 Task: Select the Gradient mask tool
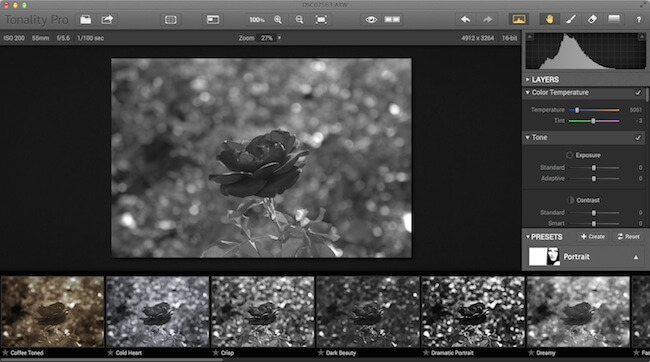click(614, 19)
